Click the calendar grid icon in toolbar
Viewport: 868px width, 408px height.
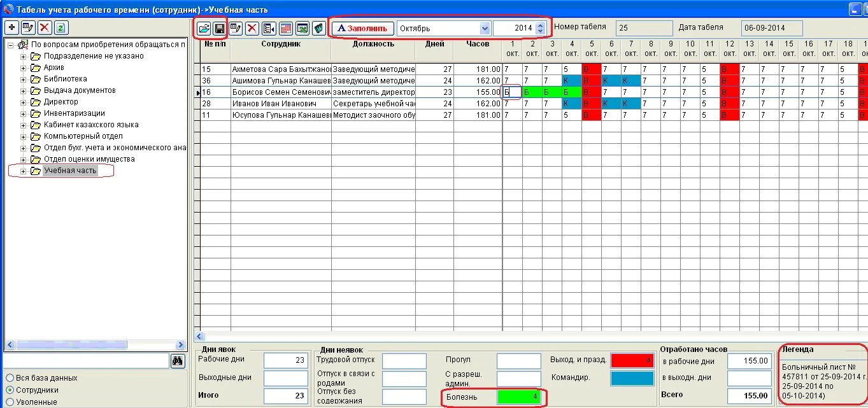286,28
